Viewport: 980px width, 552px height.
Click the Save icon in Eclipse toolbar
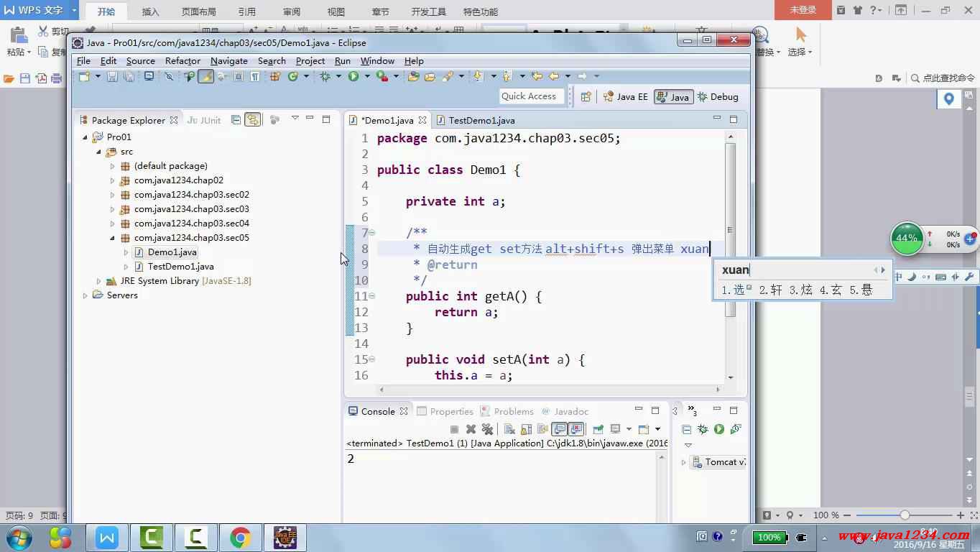(x=112, y=76)
